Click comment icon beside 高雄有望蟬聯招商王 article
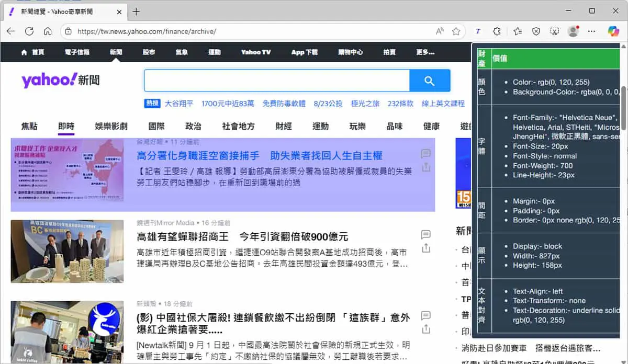628x364 pixels. [426, 234]
